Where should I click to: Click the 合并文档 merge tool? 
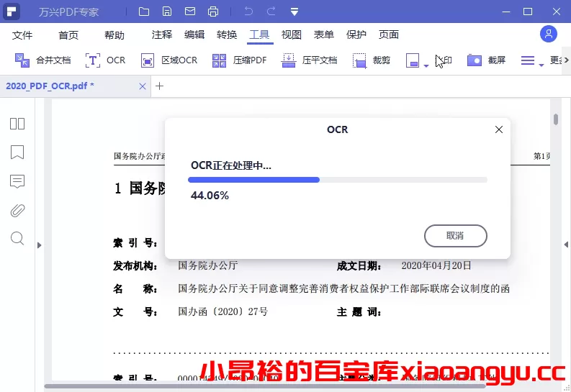pyautogui.click(x=42, y=60)
